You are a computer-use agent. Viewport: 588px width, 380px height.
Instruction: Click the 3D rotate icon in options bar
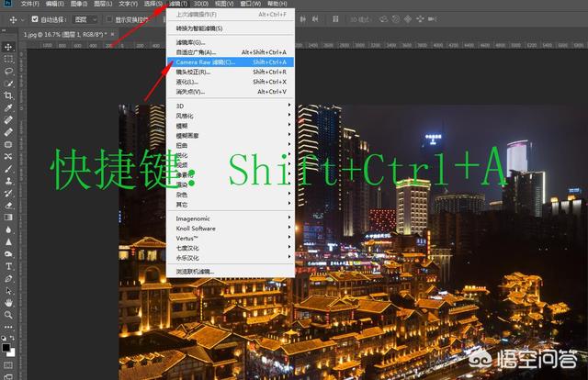[383, 18]
